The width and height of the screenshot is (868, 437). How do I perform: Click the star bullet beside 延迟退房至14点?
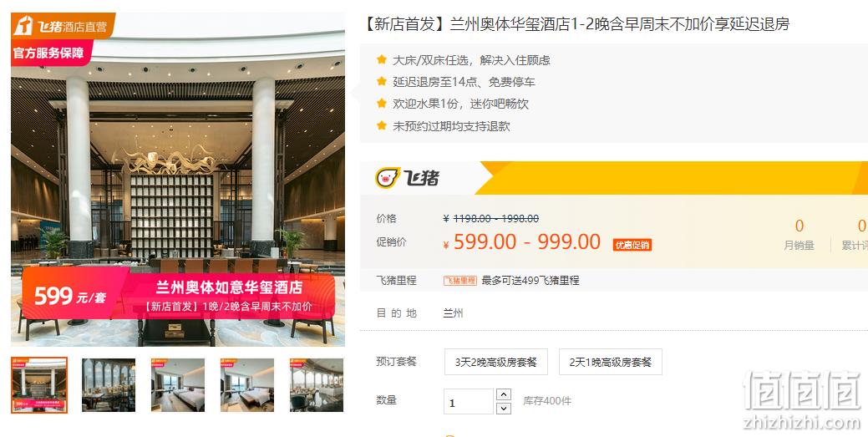pos(382,81)
